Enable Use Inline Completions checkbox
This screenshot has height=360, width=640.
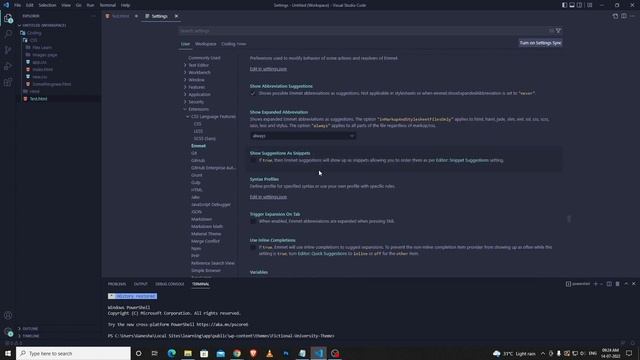(x=253, y=247)
